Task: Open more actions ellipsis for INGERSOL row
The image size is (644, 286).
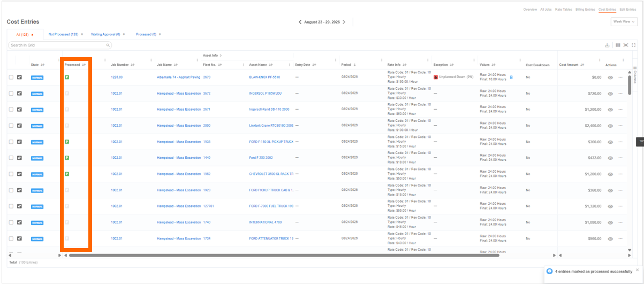Action: (620, 94)
